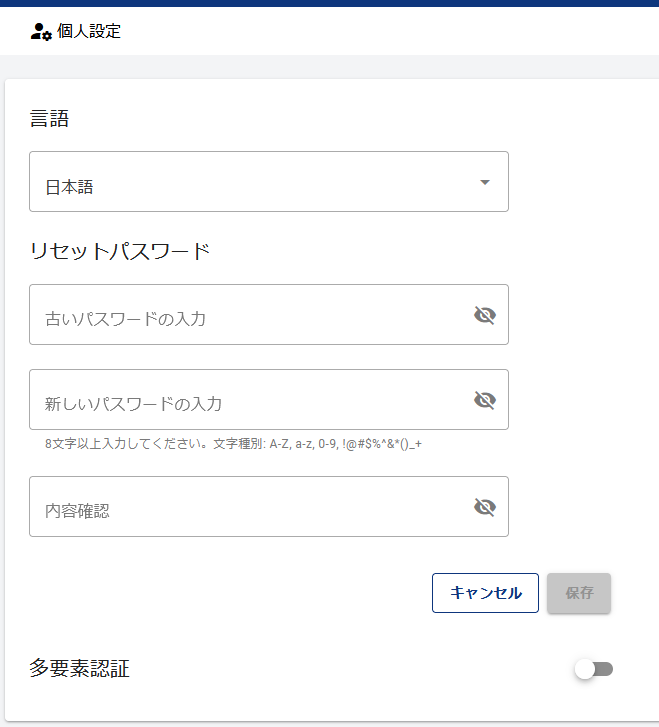Show the old password via eye icon
Viewport: 659px width, 727px height.
pos(485,315)
